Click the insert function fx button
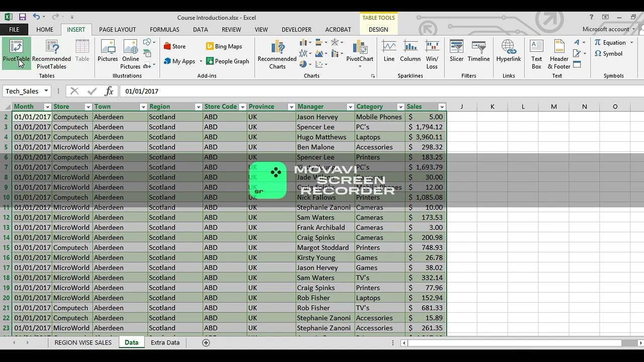 pyautogui.click(x=109, y=91)
